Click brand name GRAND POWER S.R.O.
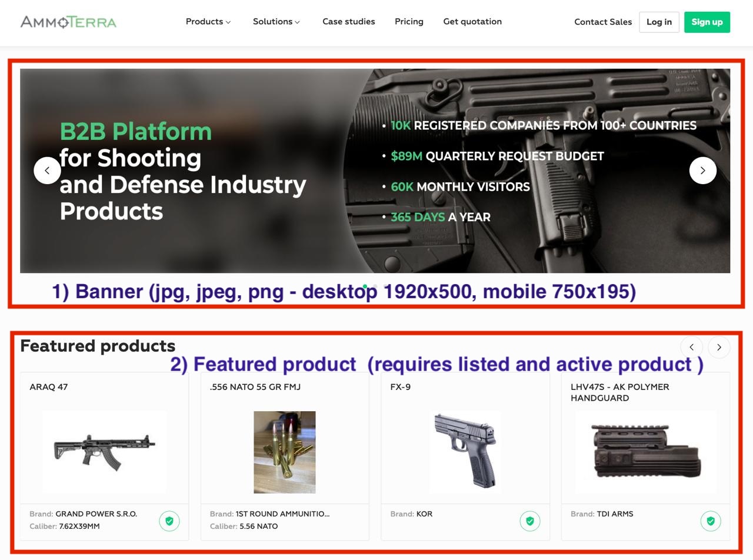753x560 pixels. [96, 514]
